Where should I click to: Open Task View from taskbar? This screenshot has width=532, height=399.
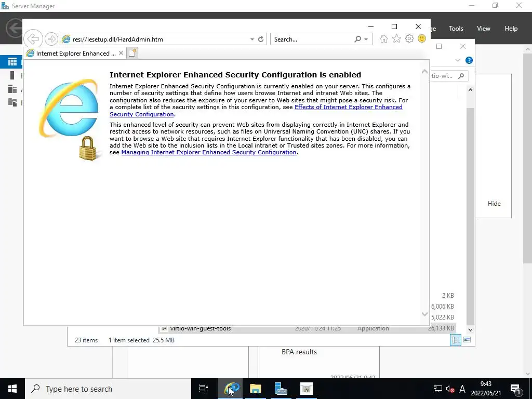tap(204, 389)
